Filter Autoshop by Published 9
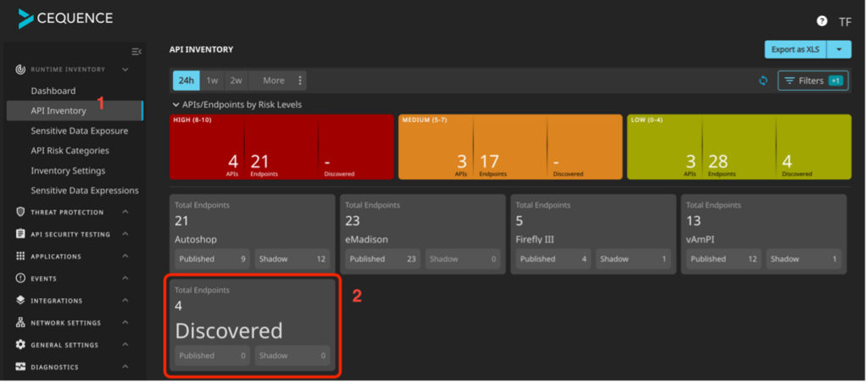Viewport: 868px width, 383px height. (212, 259)
